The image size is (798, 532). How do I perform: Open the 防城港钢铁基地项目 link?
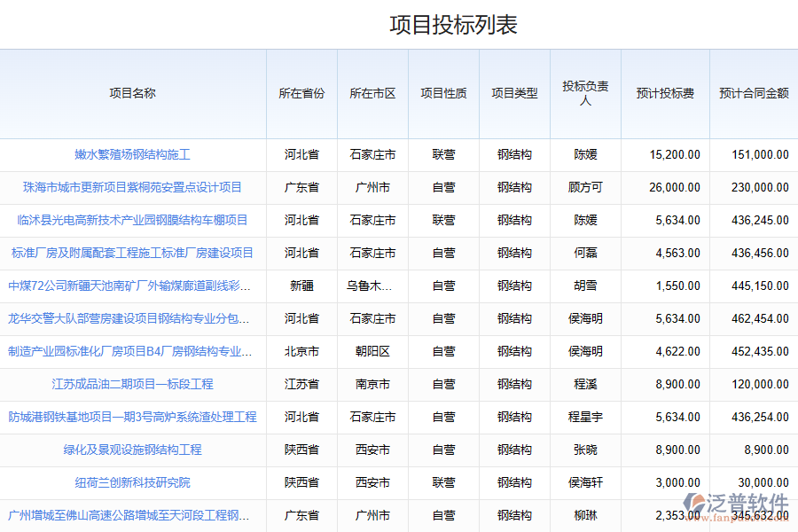[x=133, y=417]
